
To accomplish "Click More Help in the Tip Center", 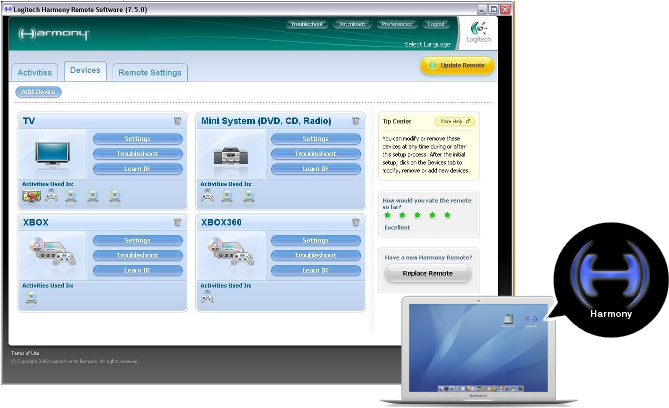I will (x=455, y=121).
